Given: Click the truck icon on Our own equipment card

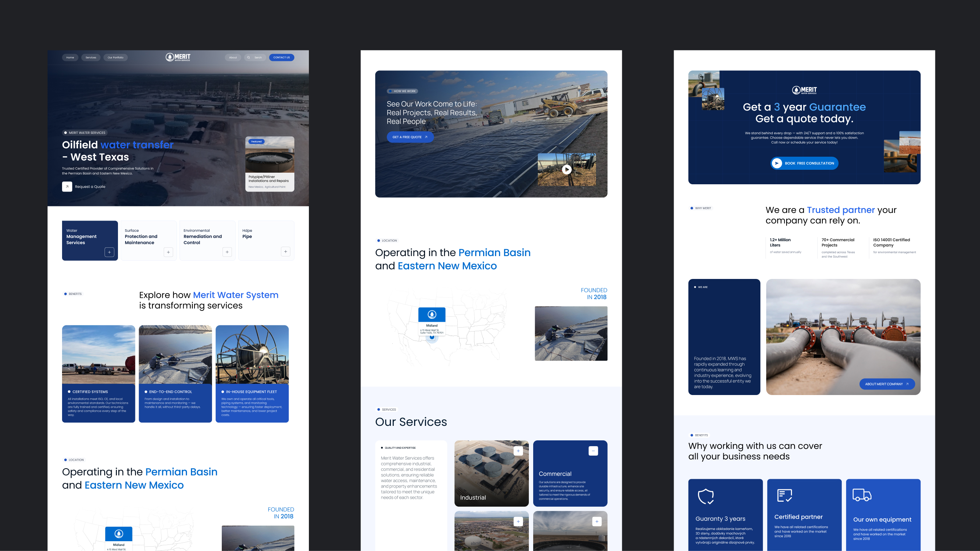Looking at the screenshot, I should 863,496.
